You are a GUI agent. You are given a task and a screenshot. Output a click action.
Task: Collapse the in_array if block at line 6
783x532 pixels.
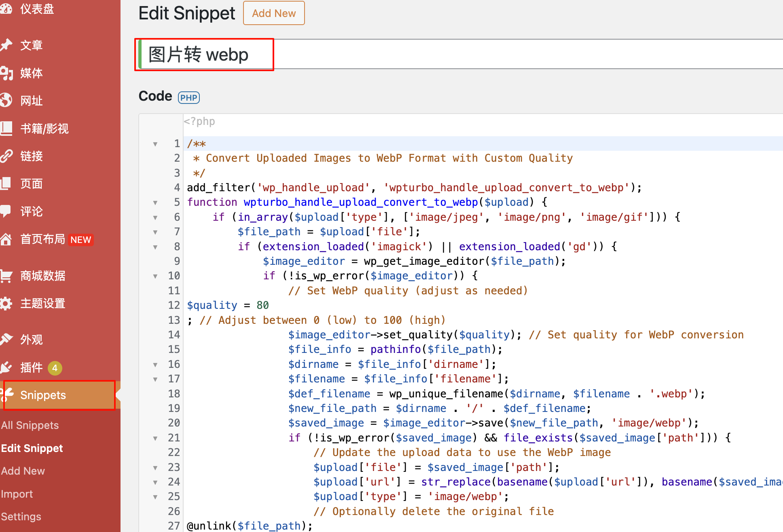point(155,217)
